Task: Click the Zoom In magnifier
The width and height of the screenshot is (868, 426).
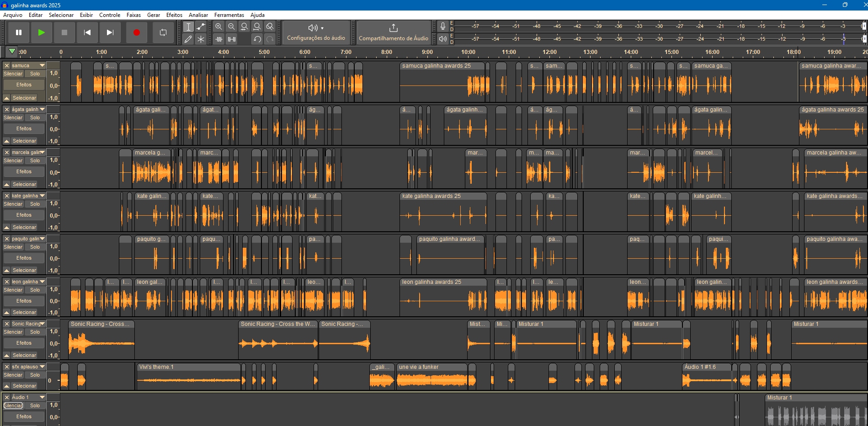Action: click(x=219, y=27)
